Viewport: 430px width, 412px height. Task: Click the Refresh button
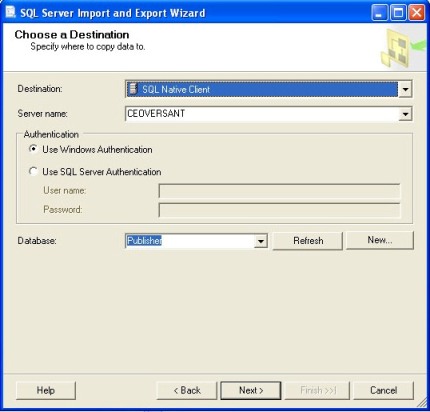pos(308,241)
